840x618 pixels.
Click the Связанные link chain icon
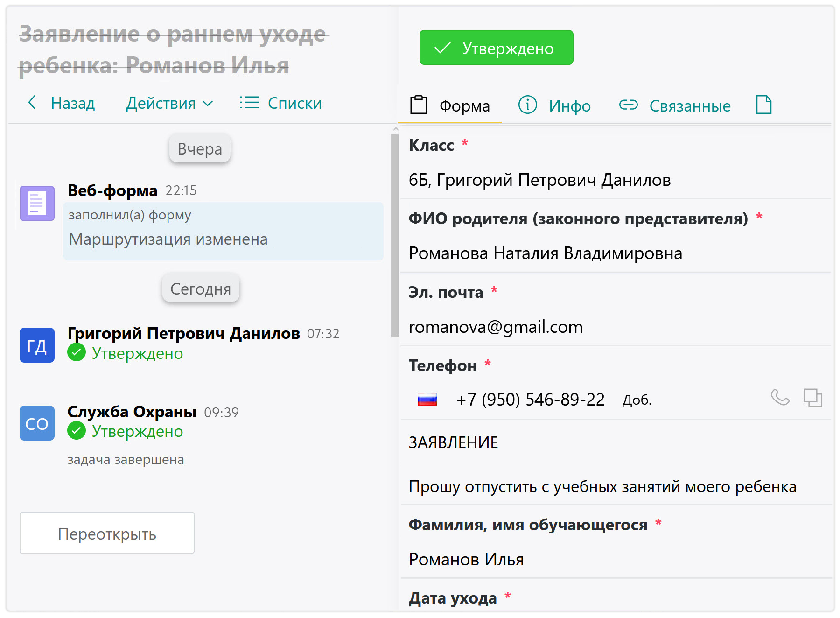(x=628, y=105)
